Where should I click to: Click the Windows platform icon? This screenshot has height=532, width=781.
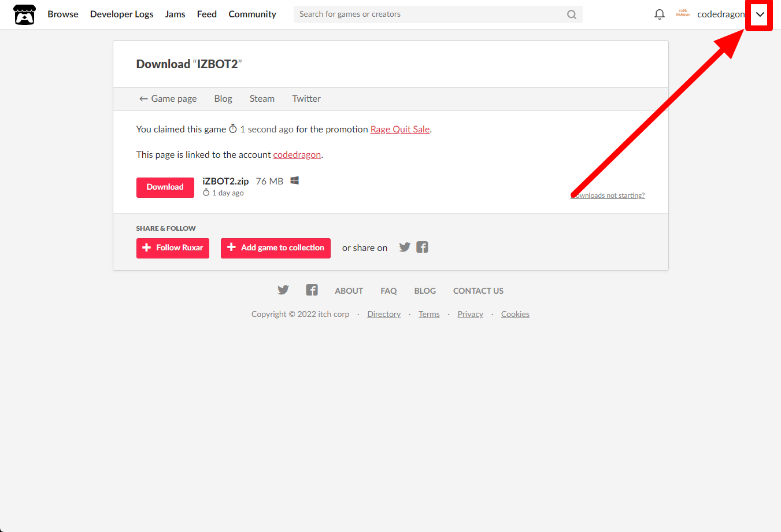click(294, 181)
